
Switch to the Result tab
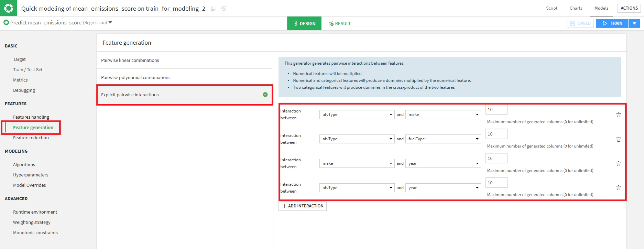pyautogui.click(x=339, y=23)
